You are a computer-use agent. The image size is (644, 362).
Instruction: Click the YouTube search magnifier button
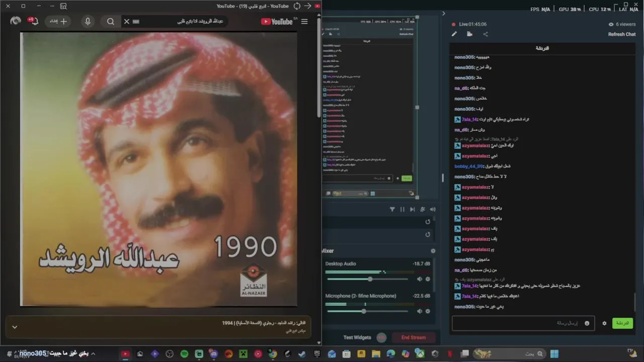(x=111, y=22)
